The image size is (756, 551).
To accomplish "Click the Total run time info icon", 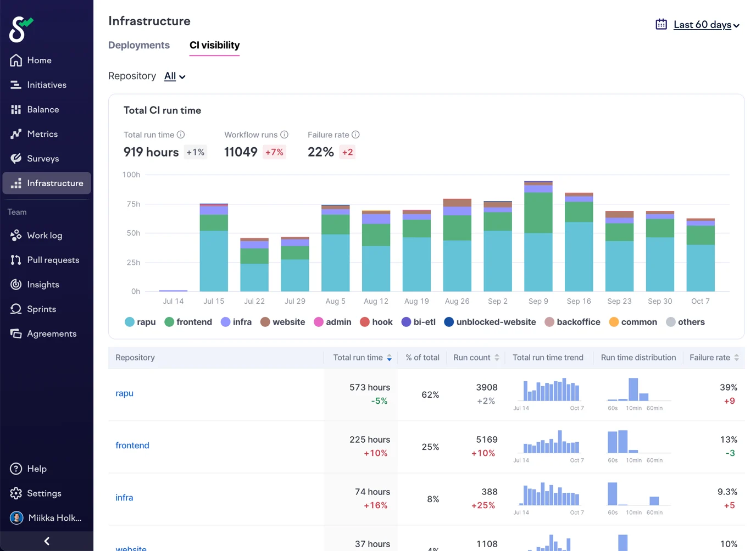I will point(181,135).
